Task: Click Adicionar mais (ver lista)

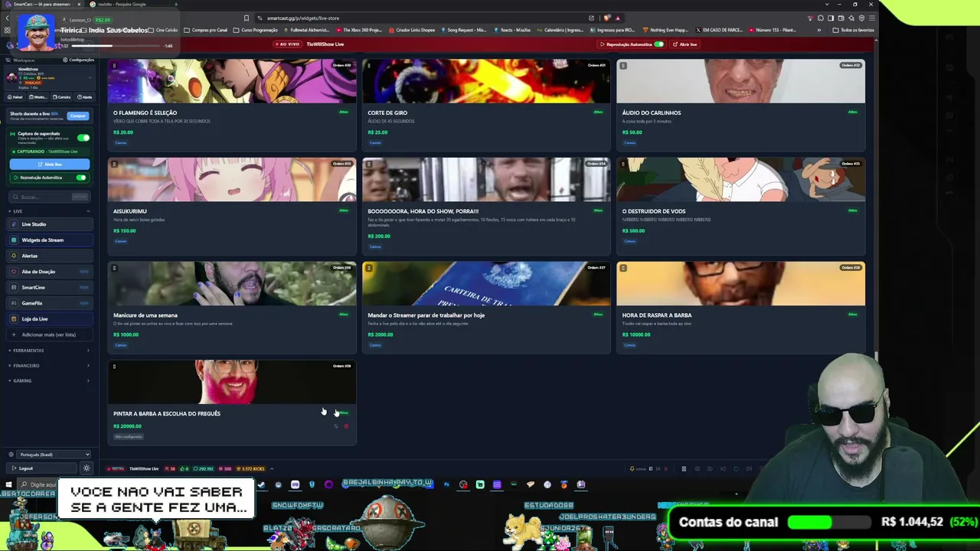Action: 49,334
